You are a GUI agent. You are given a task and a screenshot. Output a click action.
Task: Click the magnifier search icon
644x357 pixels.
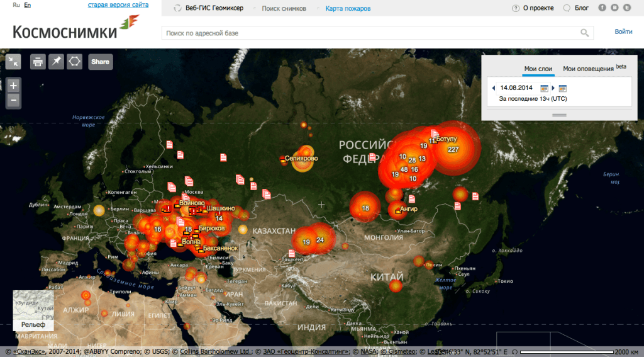[x=585, y=33]
